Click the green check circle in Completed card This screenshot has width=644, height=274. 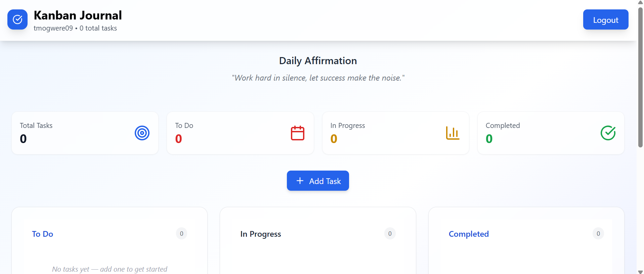[x=608, y=133]
